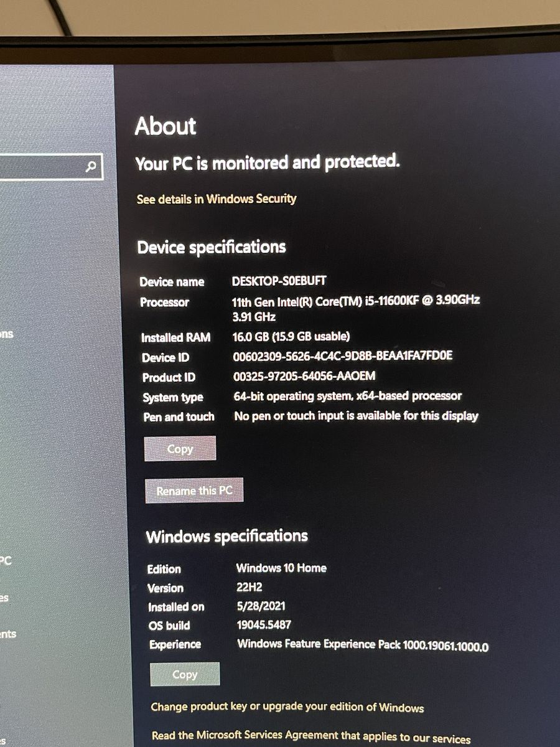Open the sidebar item ending in "ents"
This screenshot has height=747, width=560.
7,634
